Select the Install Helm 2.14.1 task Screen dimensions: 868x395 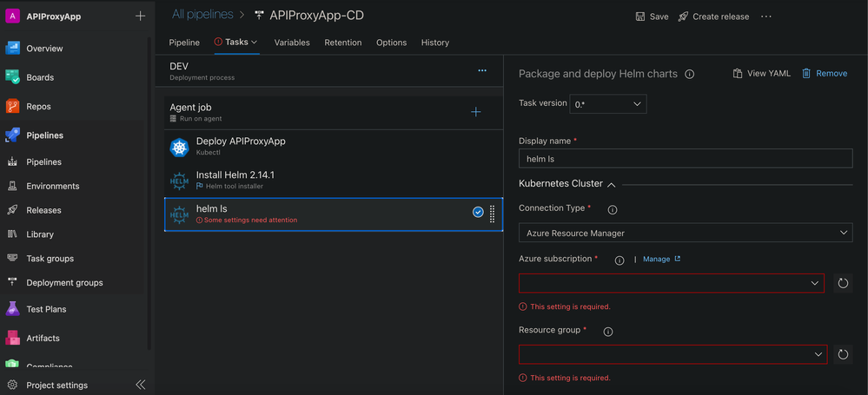click(334, 181)
